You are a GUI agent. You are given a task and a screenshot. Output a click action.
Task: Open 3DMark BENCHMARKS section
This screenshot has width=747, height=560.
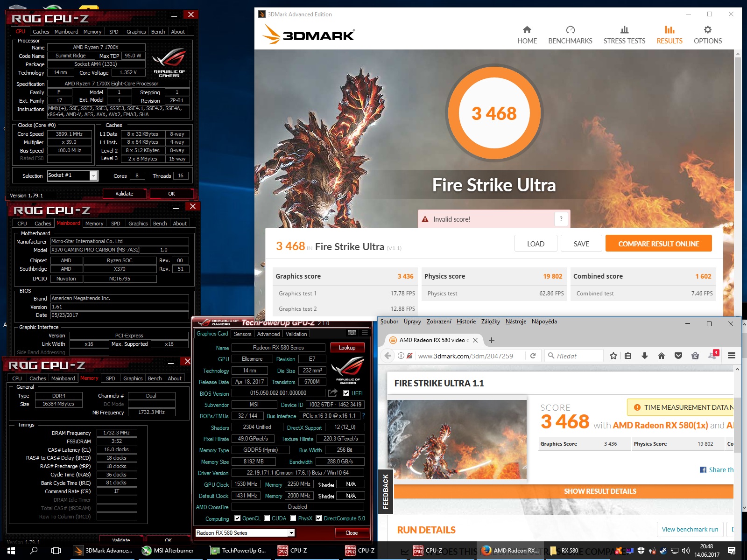tap(570, 35)
